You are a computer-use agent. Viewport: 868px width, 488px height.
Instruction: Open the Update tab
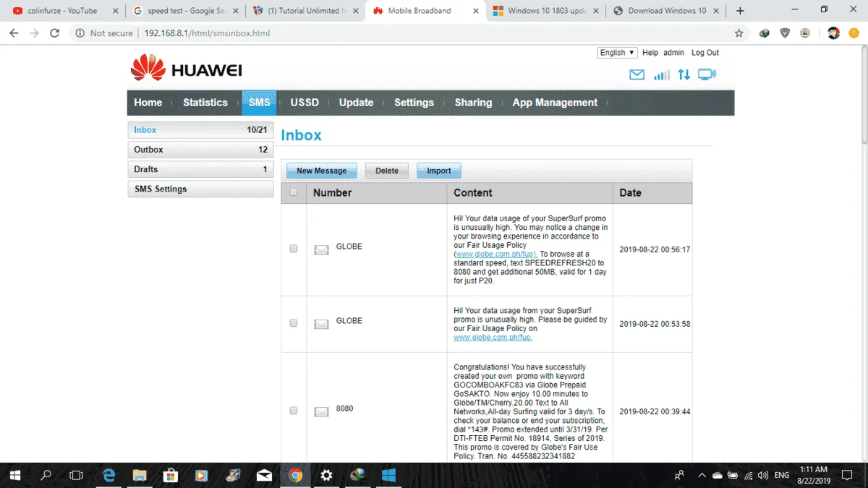(357, 103)
